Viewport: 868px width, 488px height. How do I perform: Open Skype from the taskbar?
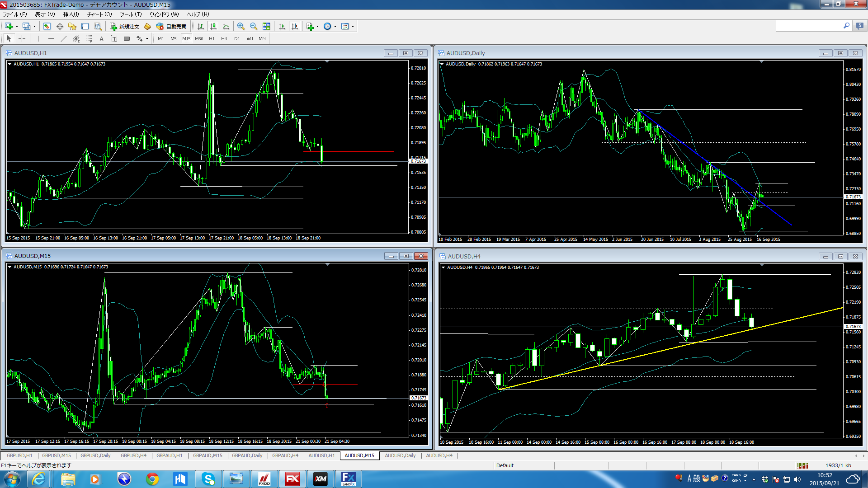click(208, 479)
